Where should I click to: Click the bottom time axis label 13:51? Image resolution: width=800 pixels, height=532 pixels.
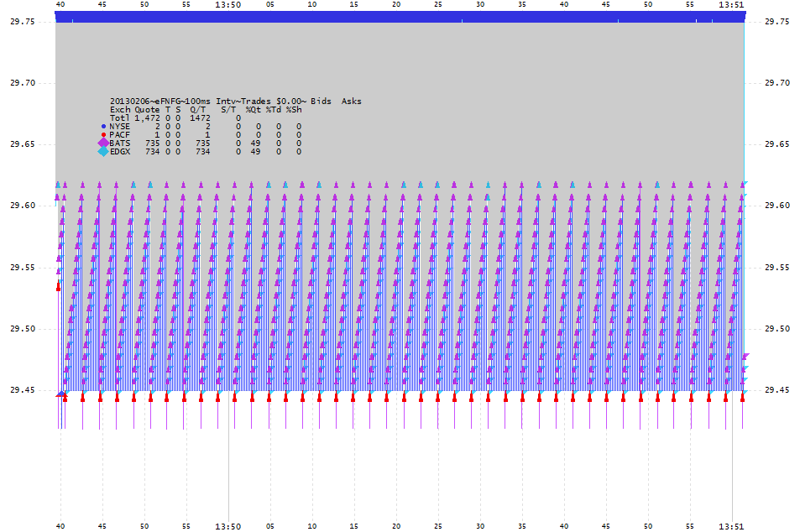[731, 526]
